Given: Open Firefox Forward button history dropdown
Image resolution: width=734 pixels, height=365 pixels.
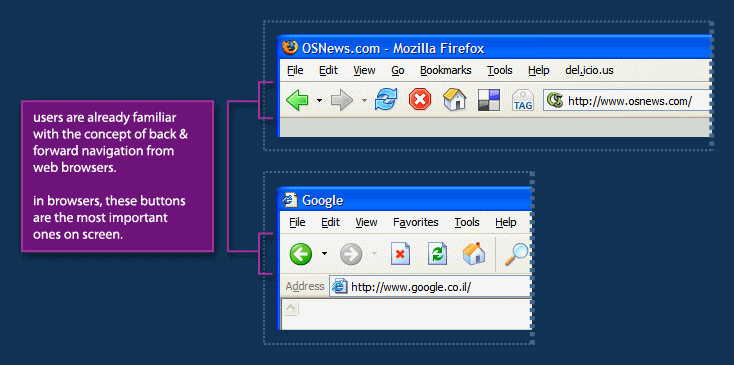Looking at the screenshot, I should coord(364,101).
